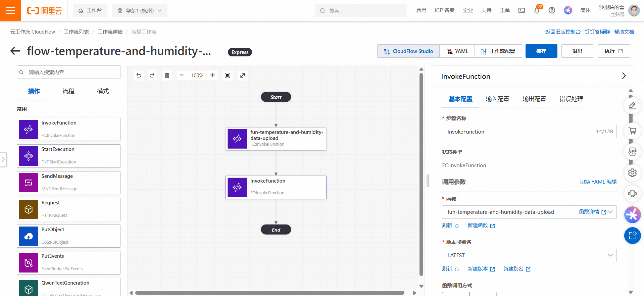Switch to the 流程 tab
The height and width of the screenshot is (296, 644).
click(x=68, y=91)
